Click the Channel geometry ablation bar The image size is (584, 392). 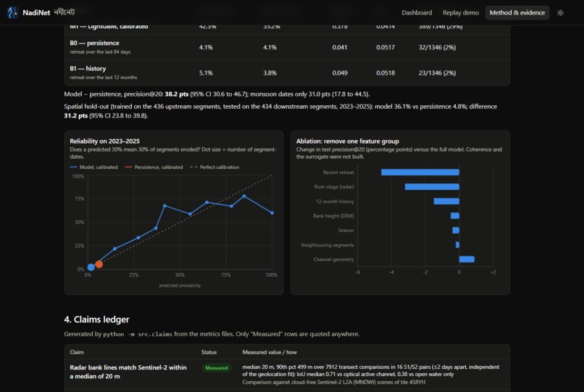click(x=467, y=259)
